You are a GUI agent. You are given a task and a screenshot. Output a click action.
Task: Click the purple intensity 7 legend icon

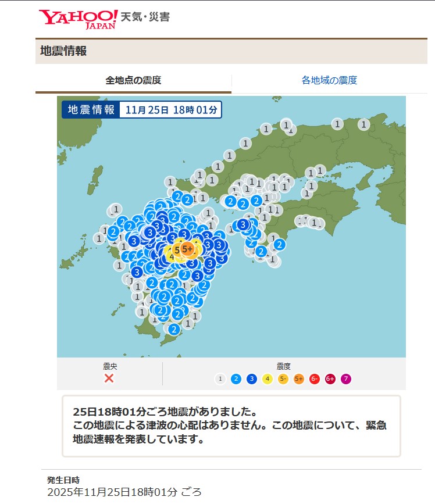tap(345, 379)
